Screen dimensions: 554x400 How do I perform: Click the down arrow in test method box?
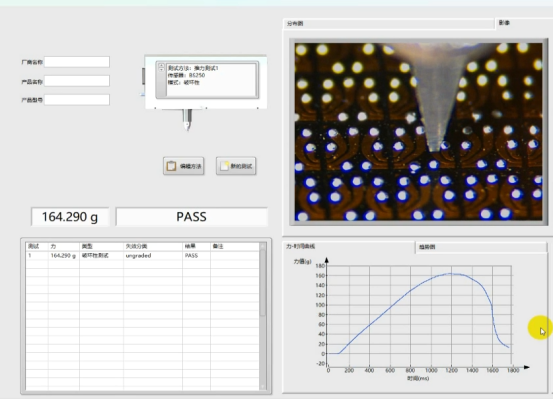[x=161, y=69]
